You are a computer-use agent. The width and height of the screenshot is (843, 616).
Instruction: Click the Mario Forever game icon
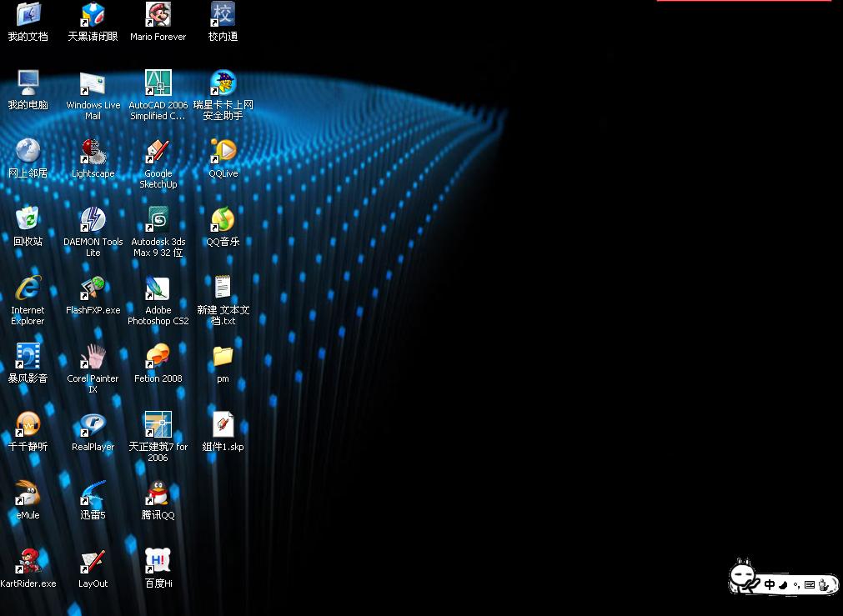(158, 16)
